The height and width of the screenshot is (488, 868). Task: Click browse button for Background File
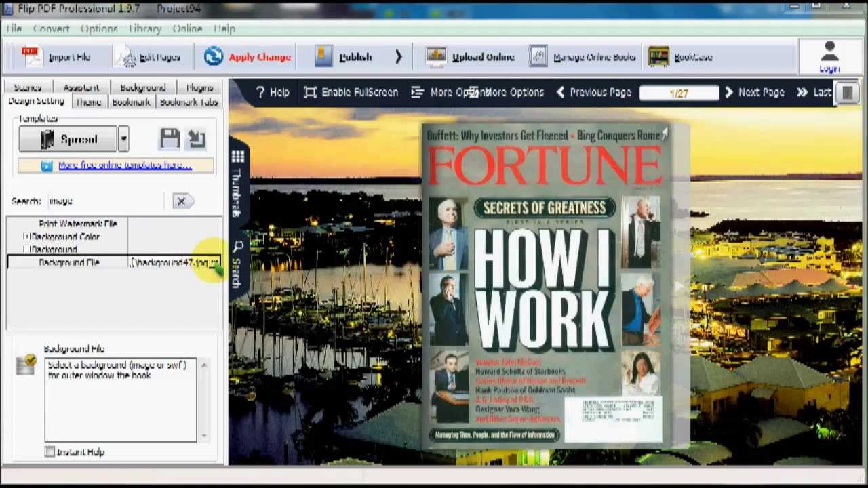point(214,262)
